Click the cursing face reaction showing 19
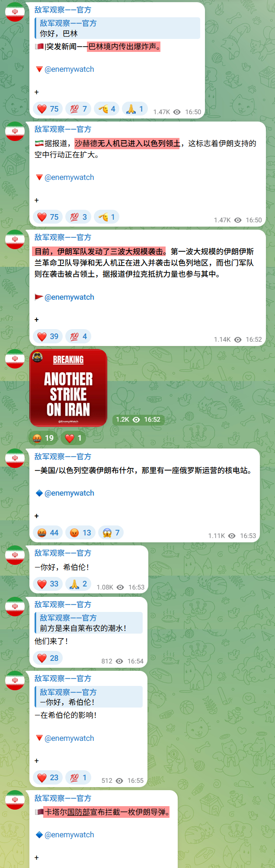The height and width of the screenshot is (868, 275). 43,438
